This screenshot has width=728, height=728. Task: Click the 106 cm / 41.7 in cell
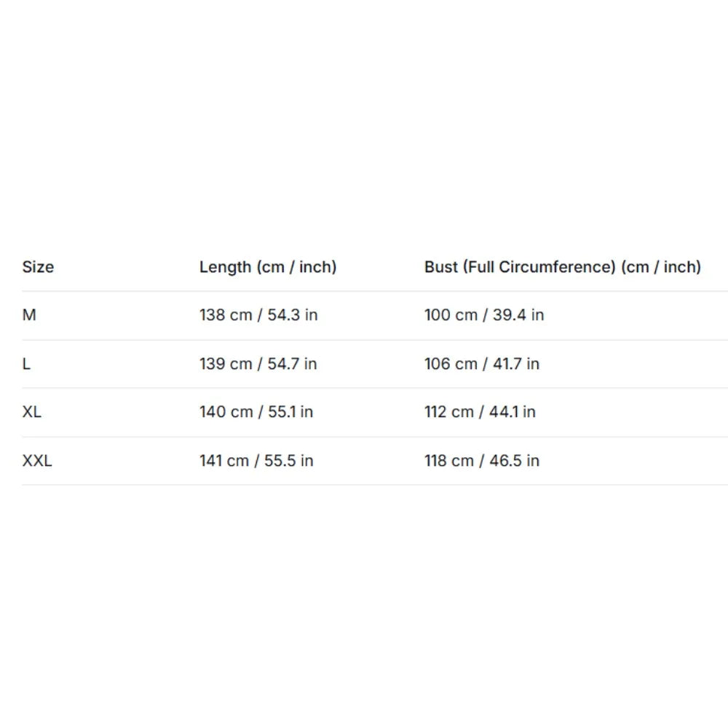[482, 363]
